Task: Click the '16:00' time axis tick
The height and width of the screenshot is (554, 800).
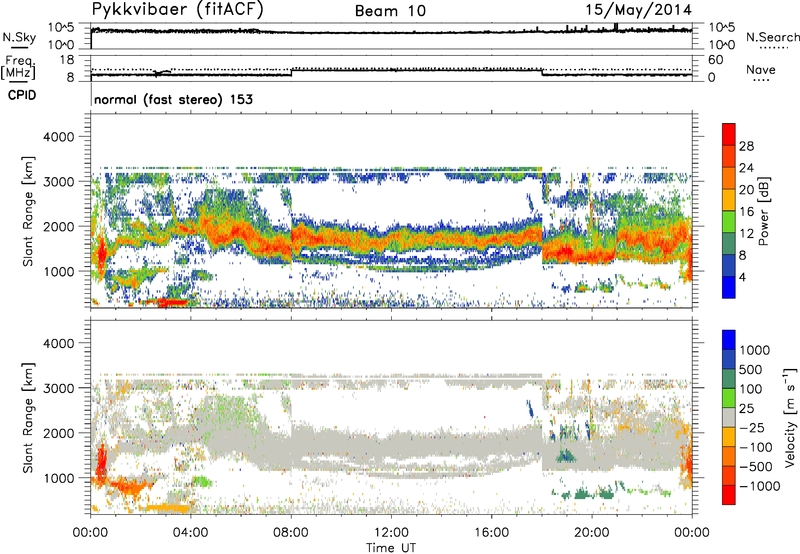Action: pos(491,533)
